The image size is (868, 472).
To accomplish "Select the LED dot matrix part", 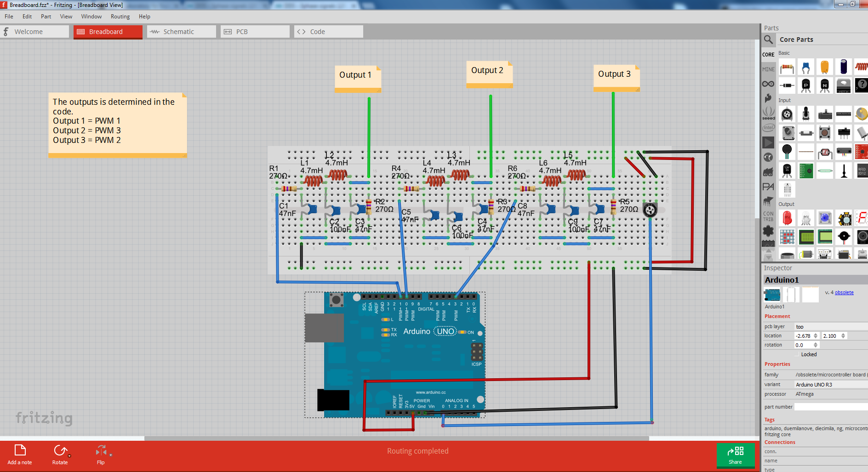I will [787, 237].
